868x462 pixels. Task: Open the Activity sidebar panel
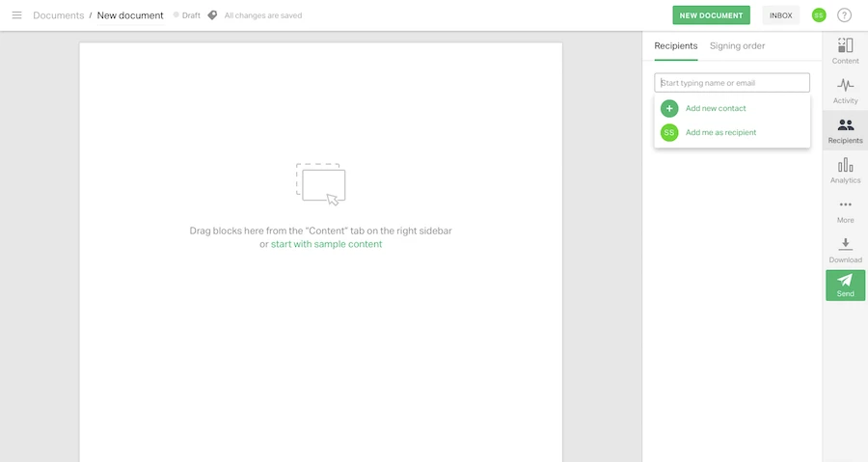point(845,91)
